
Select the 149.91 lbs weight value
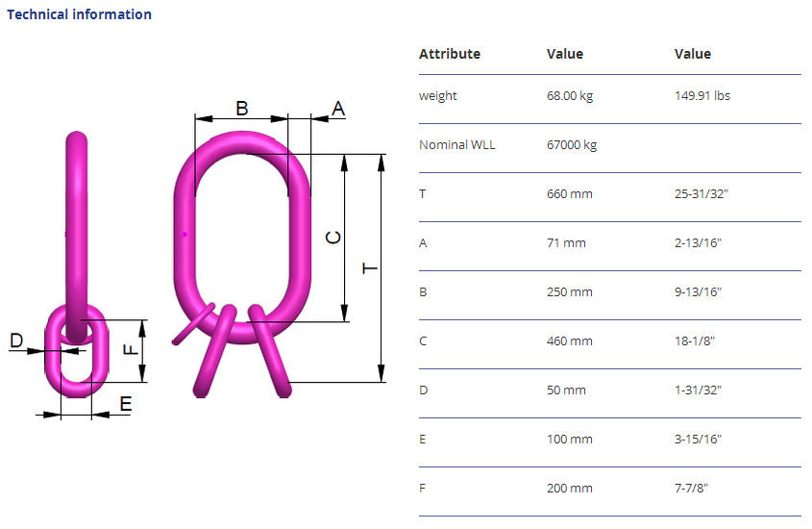click(702, 96)
